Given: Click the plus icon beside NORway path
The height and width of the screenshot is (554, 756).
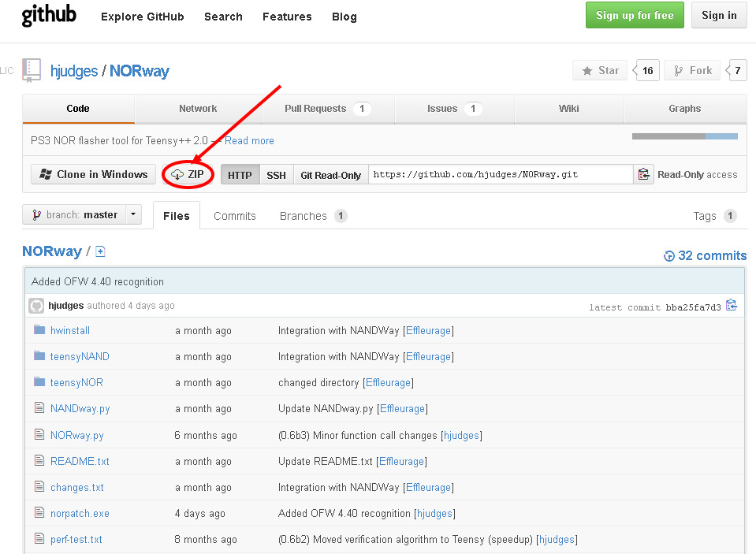Looking at the screenshot, I should click(x=100, y=251).
